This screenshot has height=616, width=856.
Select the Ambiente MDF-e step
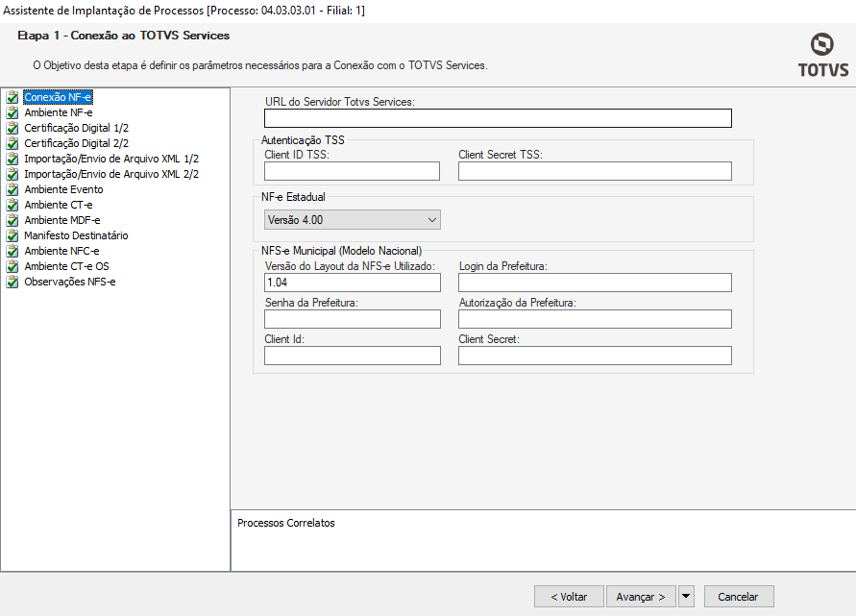(62, 220)
